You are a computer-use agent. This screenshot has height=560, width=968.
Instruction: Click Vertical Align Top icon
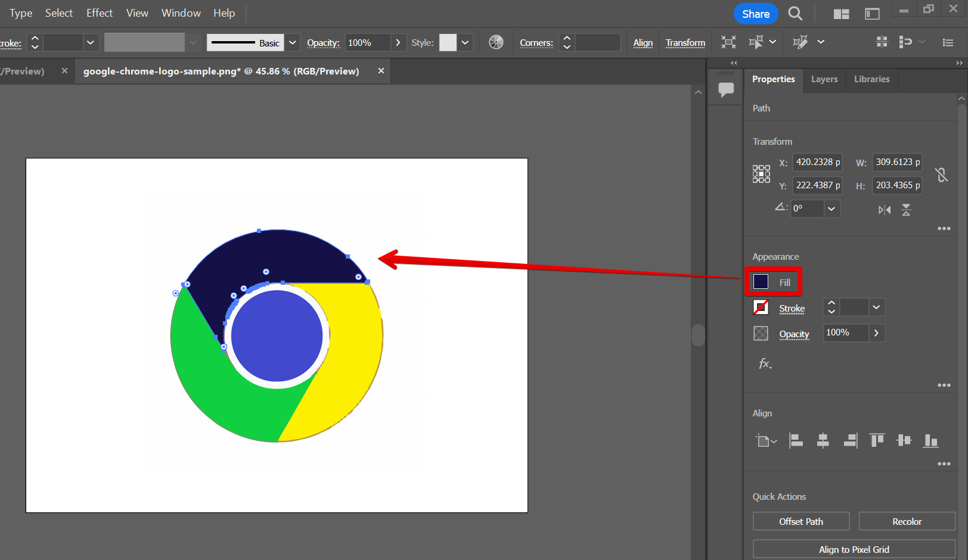coord(877,440)
